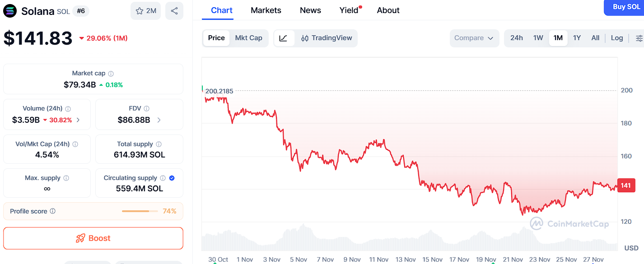
Task: Click the verified badge next to Circulating supply
Action: [x=171, y=178]
